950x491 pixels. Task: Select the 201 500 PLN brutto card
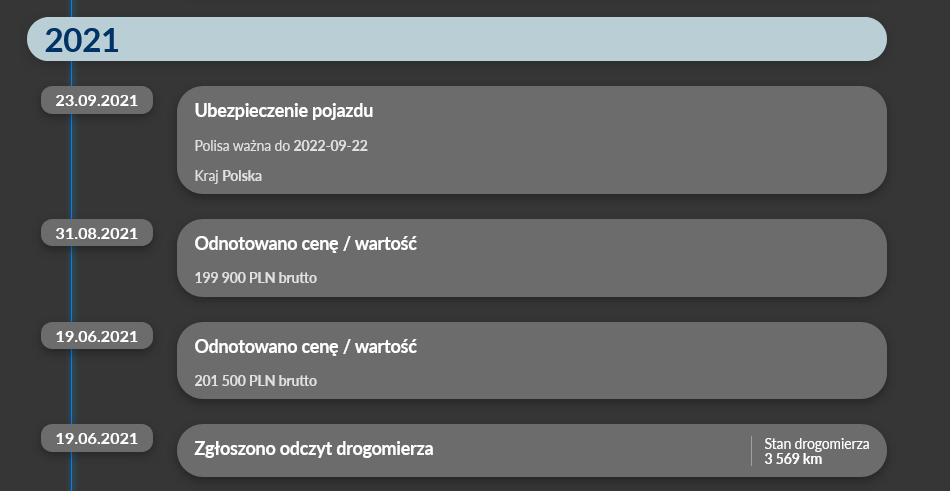pos(532,361)
